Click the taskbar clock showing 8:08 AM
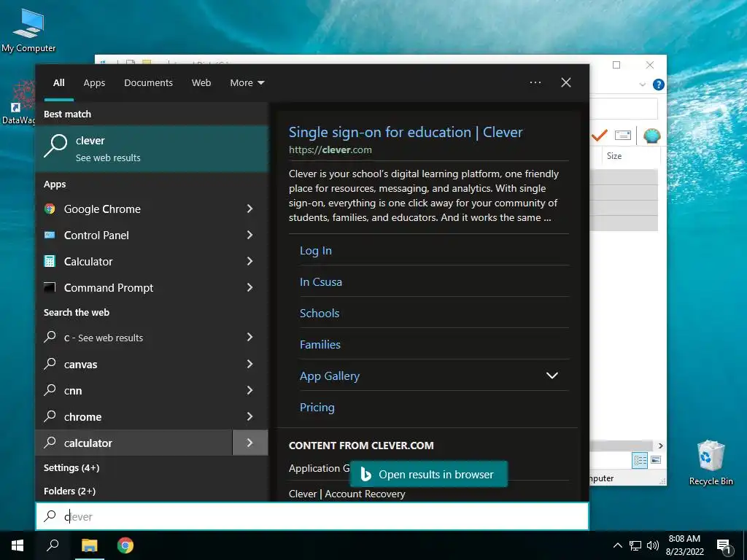 pos(684,545)
